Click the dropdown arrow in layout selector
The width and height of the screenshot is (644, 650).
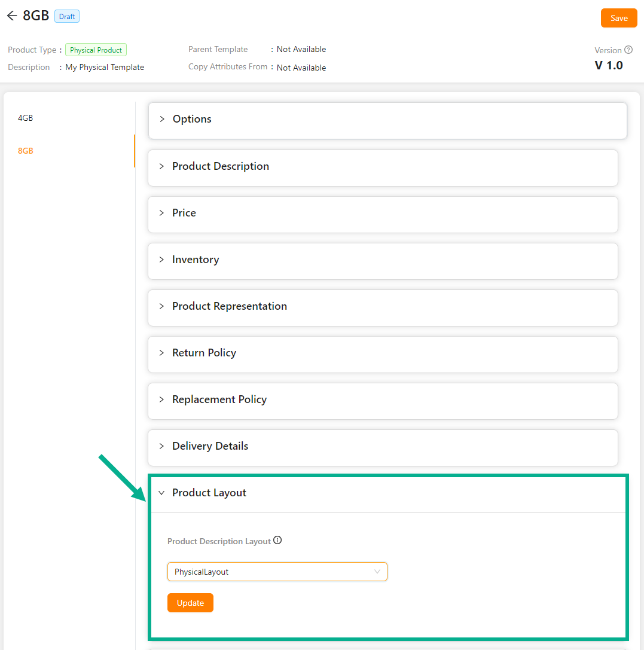377,572
